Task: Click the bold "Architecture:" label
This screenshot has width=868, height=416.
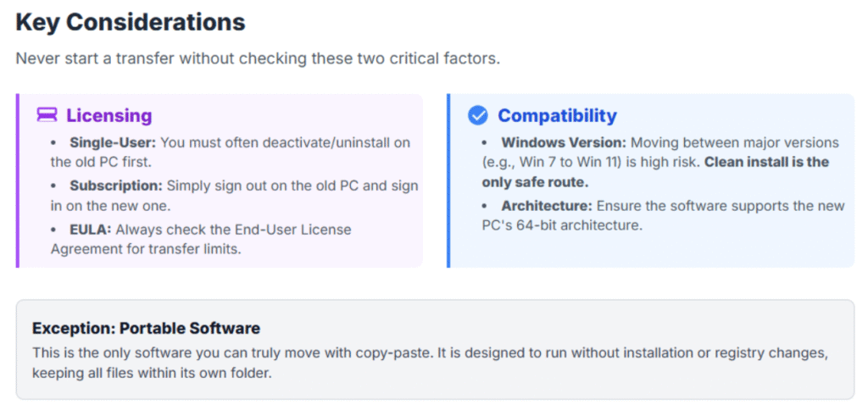Action: click(548, 206)
